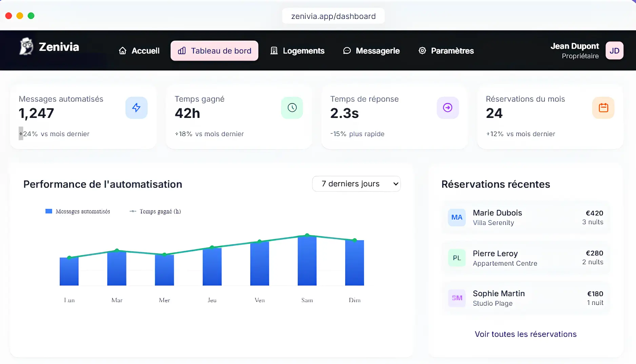Click the lightning icon on Messages automatisés card

tap(136, 108)
